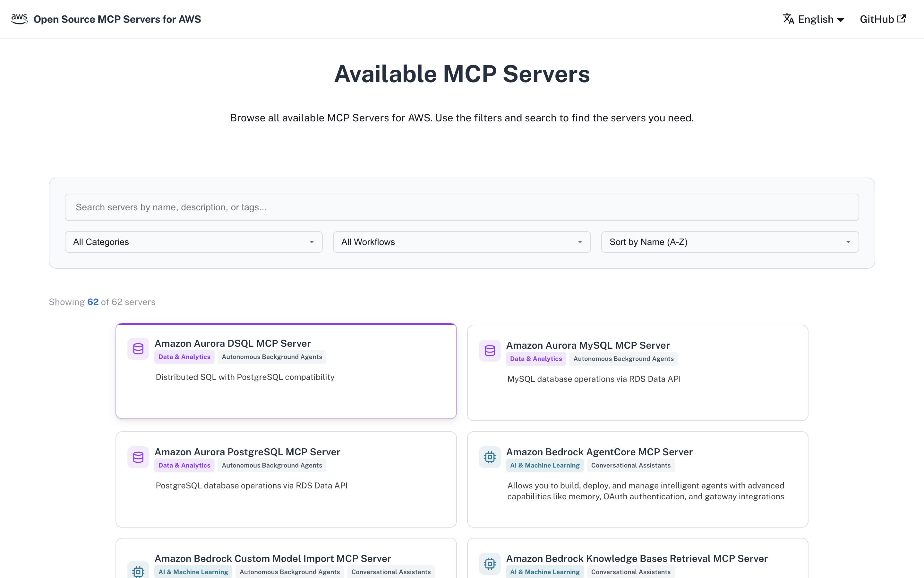Click the Available MCP Servers heading
This screenshot has height=578, width=924.
click(462, 74)
